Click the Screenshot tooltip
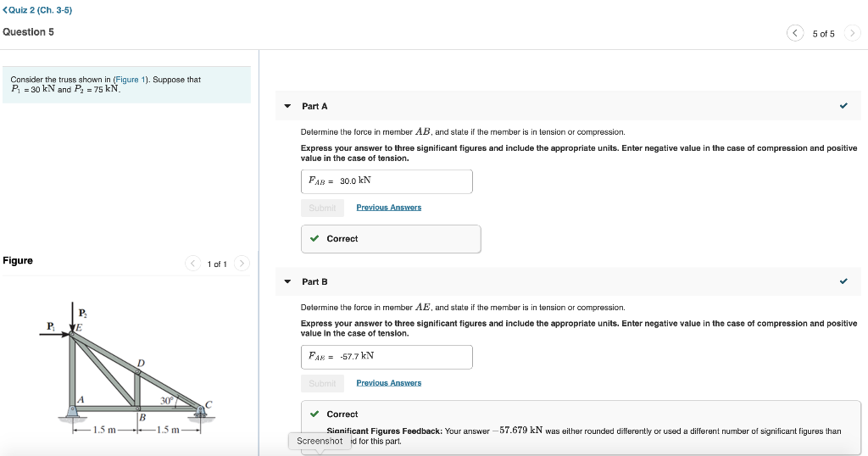This screenshot has height=456, width=868. 320,441
